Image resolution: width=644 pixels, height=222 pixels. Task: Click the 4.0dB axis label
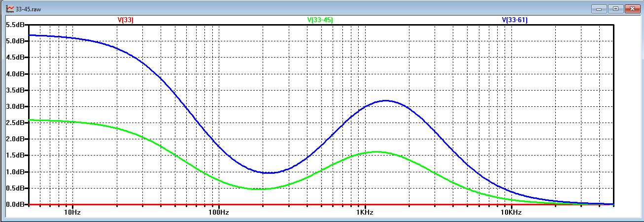pos(14,74)
